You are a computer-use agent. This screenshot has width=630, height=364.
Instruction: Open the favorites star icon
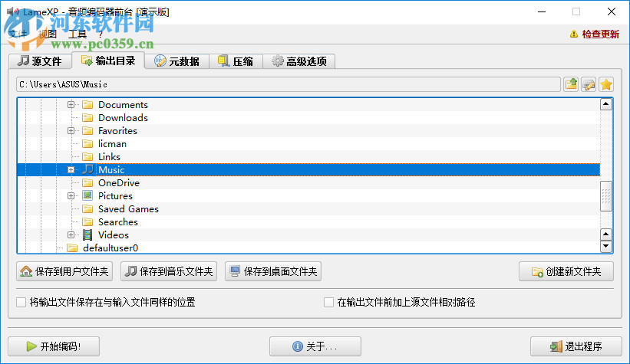[606, 84]
